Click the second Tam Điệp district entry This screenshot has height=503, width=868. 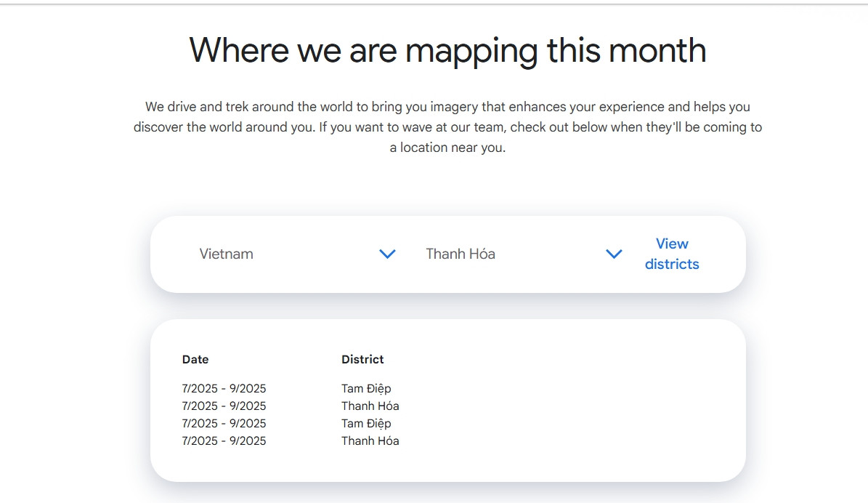pyautogui.click(x=366, y=423)
